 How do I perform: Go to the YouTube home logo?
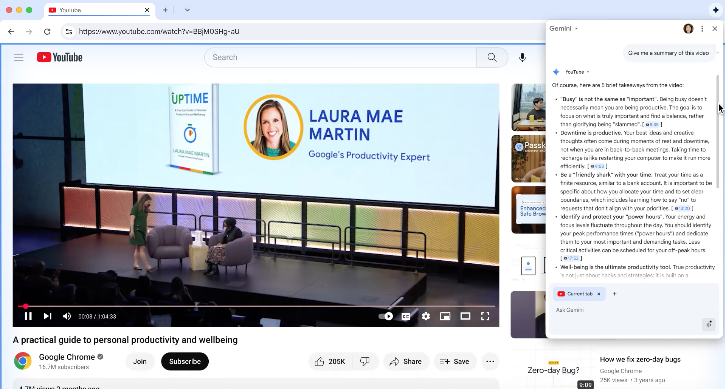click(60, 57)
